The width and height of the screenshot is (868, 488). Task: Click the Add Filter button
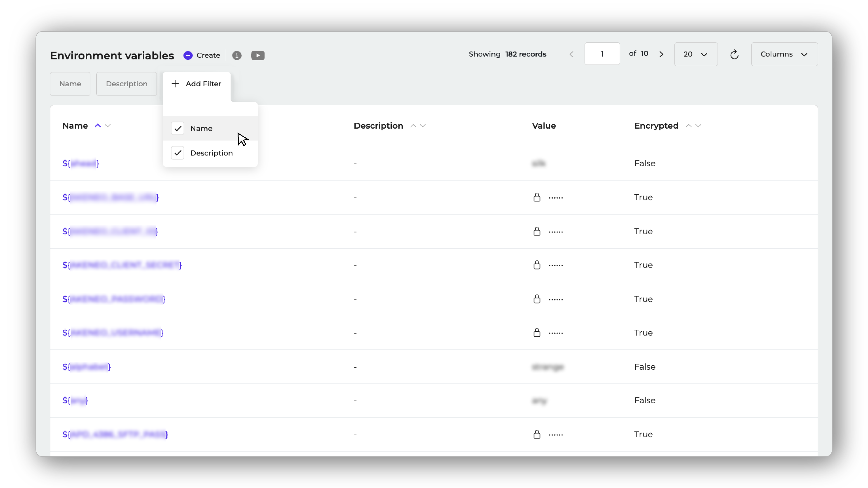(x=196, y=84)
